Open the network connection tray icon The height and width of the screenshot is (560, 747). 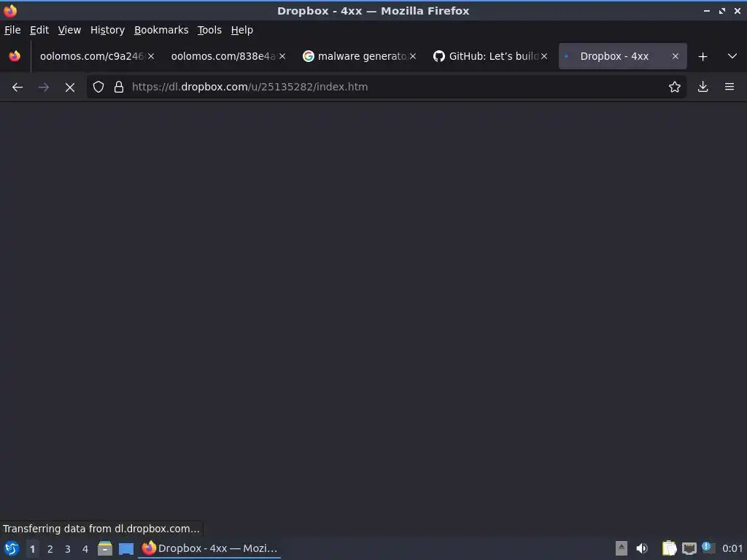tap(689, 549)
